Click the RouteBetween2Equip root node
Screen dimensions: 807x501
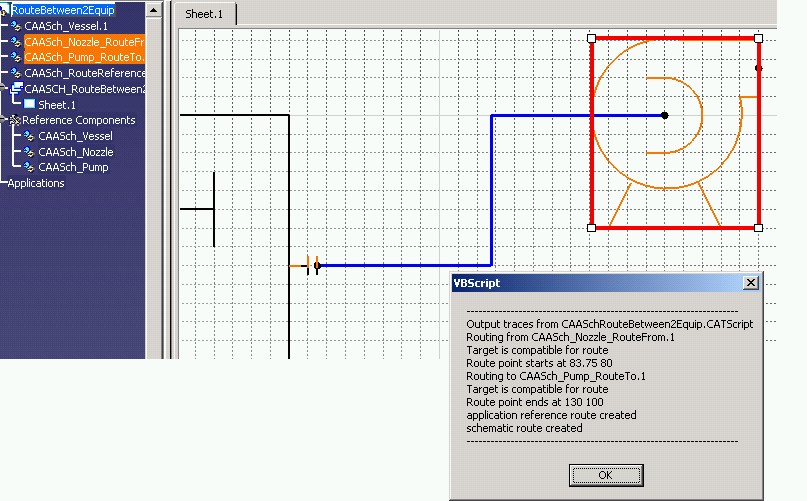[62, 9]
